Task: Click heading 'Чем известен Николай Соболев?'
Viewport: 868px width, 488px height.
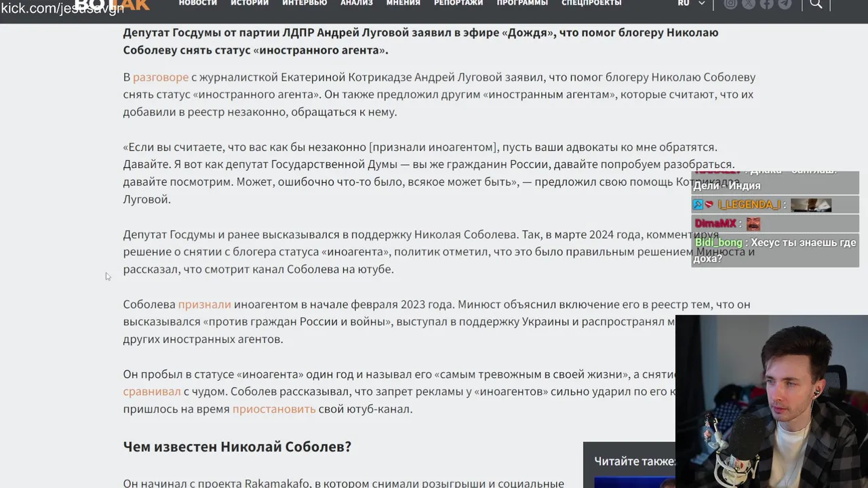Action: (x=237, y=447)
